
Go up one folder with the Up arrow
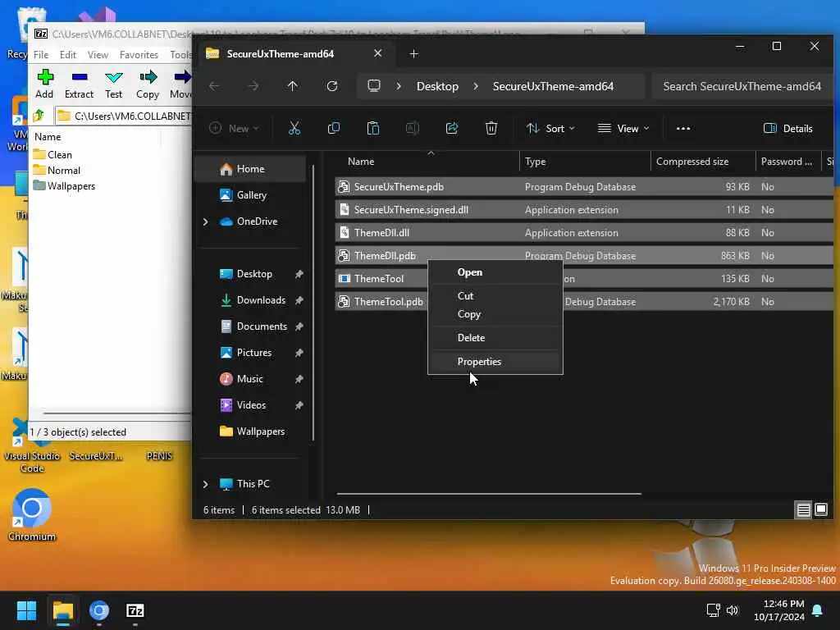(293, 86)
